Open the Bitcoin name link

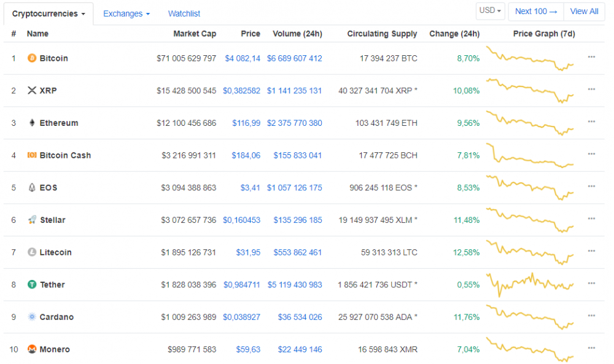point(53,58)
